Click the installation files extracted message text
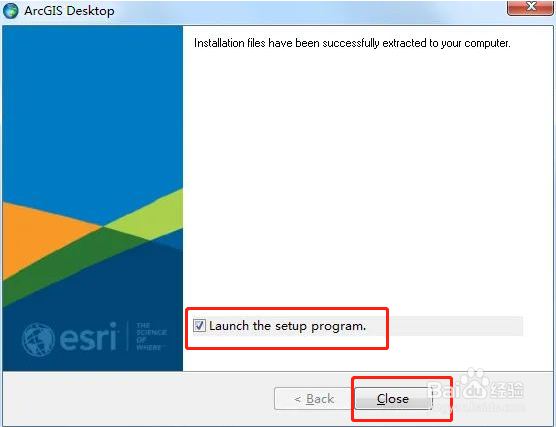Image resolution: width=556 pixels, height=427 pixels. click(x=352, y=43)
